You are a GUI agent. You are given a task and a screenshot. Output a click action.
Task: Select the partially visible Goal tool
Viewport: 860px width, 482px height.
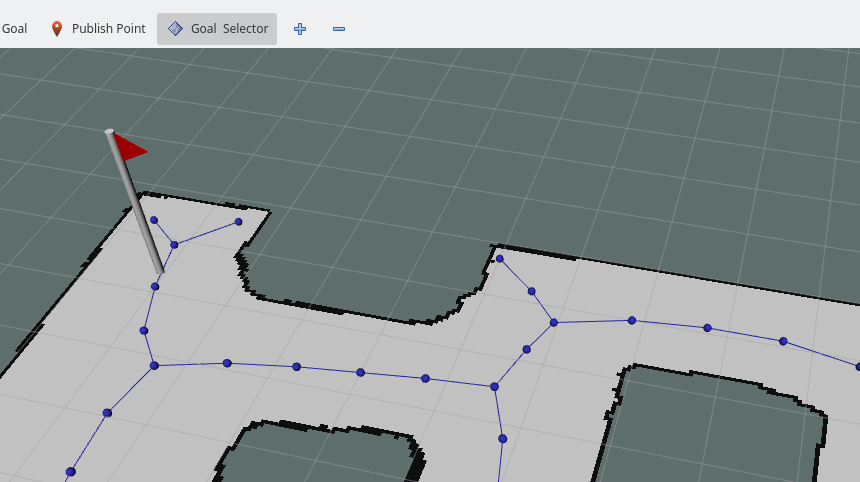pyautogui.click(x=14, y=29)
